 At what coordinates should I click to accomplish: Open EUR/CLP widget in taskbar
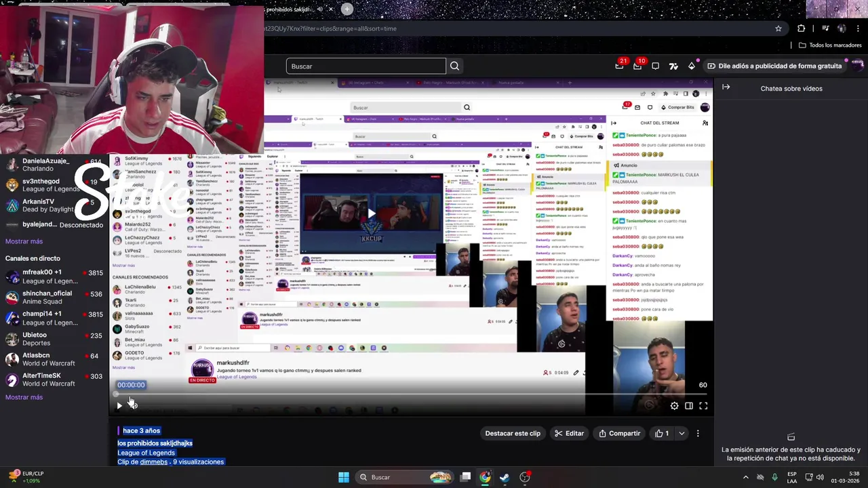27,476
